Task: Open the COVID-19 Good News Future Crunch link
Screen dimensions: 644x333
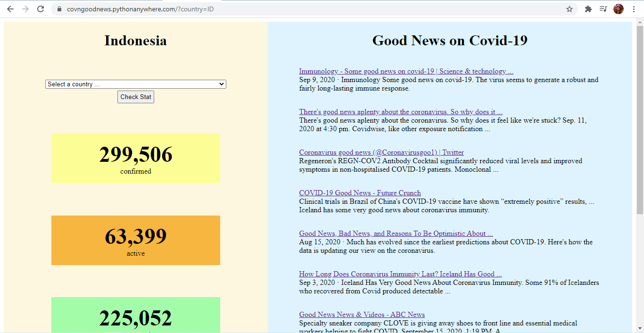Action: click(x=360, y=192)
